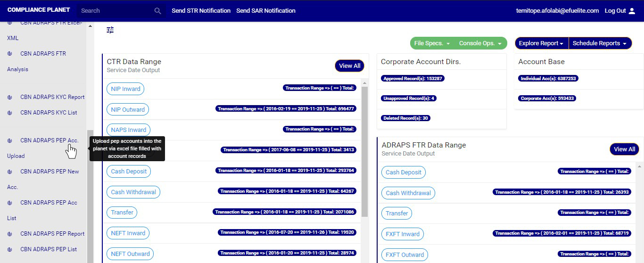The image size is (644, 263).
Task: Click the search magnifier icon
Action: [x=157, y=11]
